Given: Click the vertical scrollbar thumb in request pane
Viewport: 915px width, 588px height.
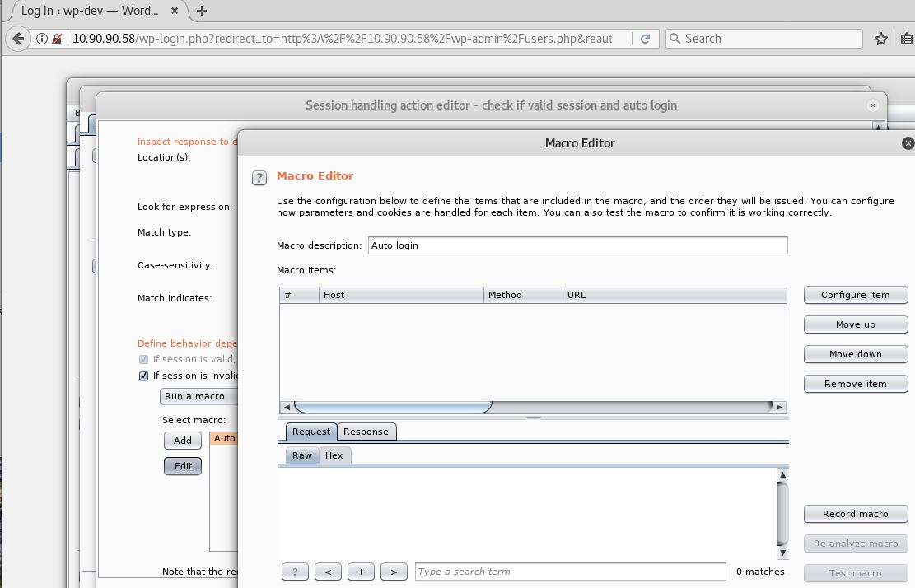Looking at the screenshot, I should coord(782,514).
